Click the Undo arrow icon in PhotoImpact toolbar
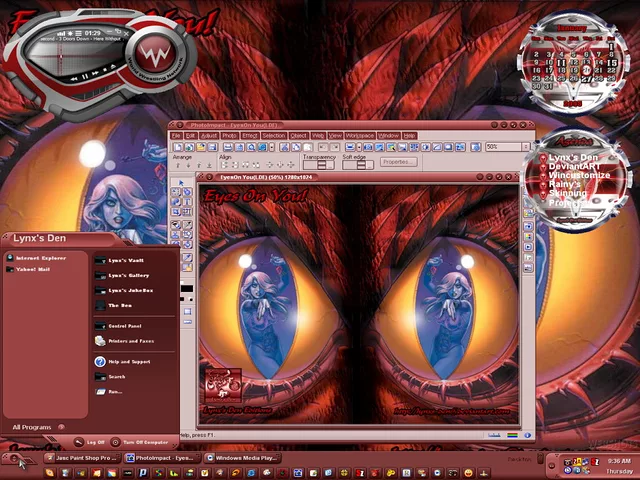This screenshot has width=640, height=480. click(322, 147)
